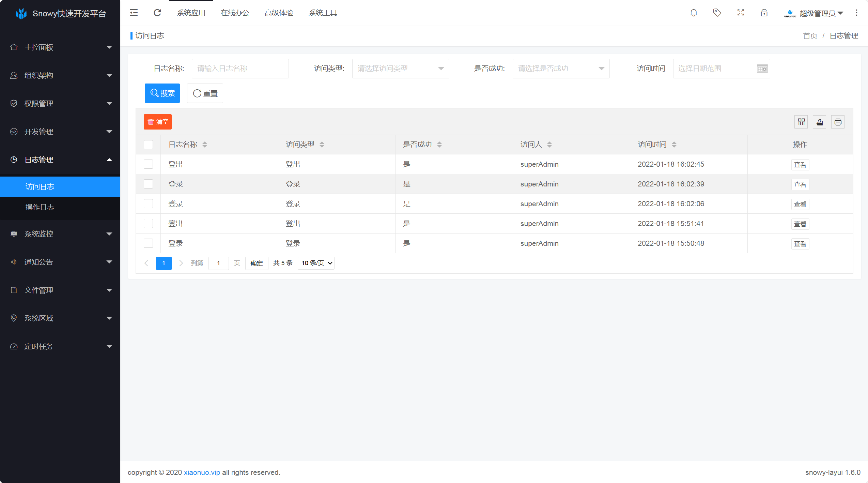Switch to the 在线办公 top tab
The height and width of the screenshot is (483, 868).
click(235, 13)
